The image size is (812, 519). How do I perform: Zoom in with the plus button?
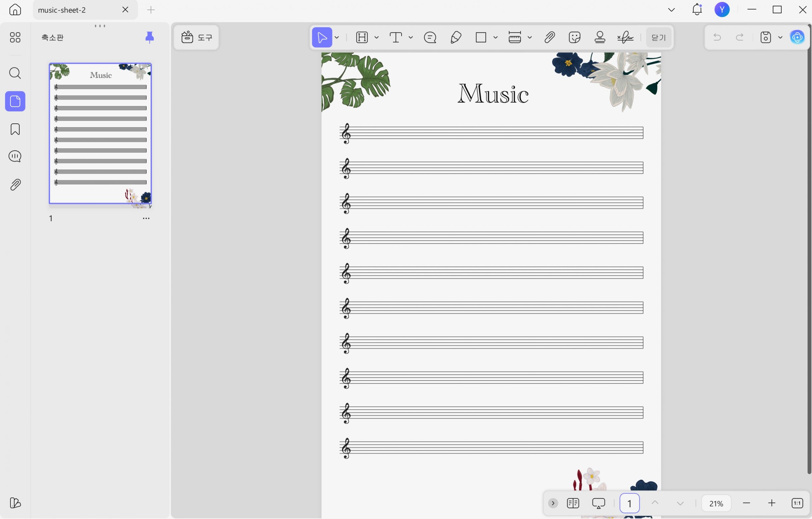771,503
